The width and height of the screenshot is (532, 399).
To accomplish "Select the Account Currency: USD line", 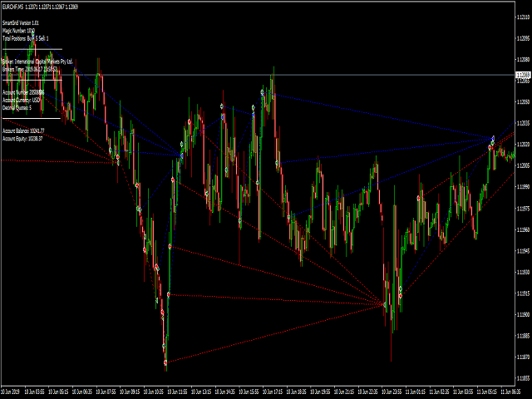I will (x=22, y=100).
